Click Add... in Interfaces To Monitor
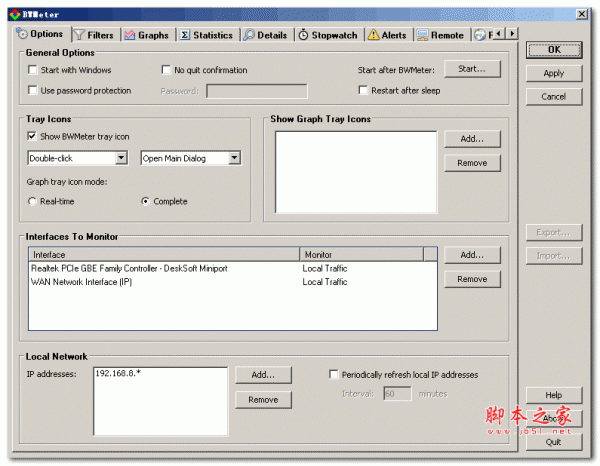The width and height of the screenshot is (600, 466). 472,255
